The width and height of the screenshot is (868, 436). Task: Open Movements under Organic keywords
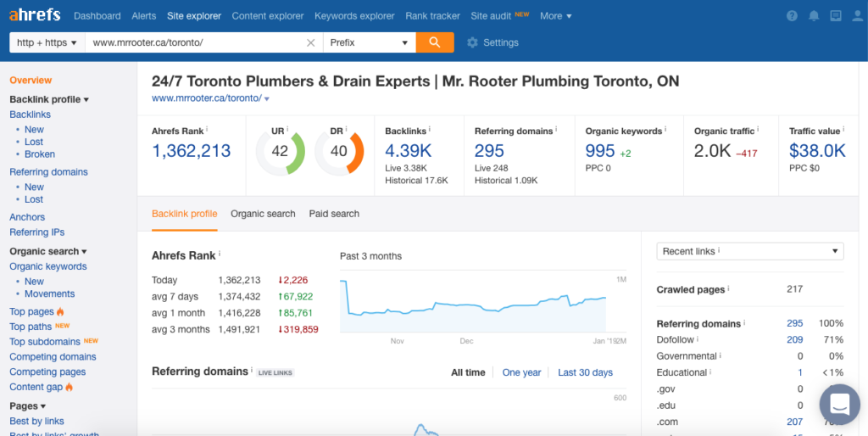pyautogui.click(x=49, y=294)
